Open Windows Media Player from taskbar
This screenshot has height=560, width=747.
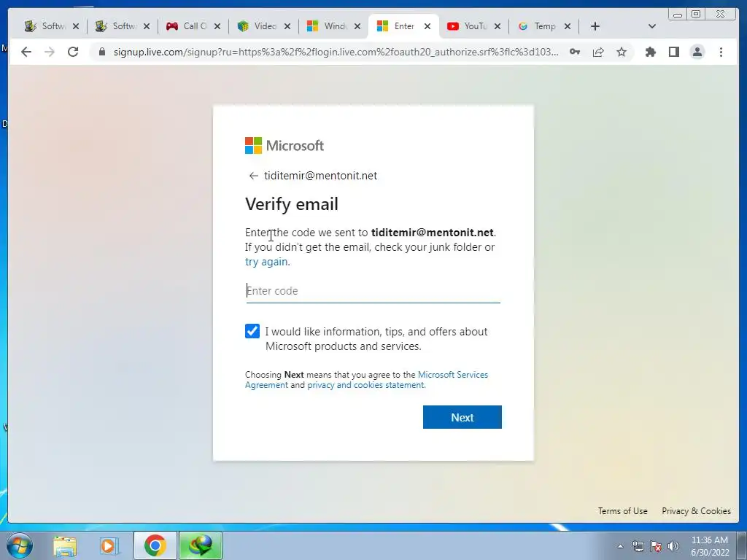(109, 545)
